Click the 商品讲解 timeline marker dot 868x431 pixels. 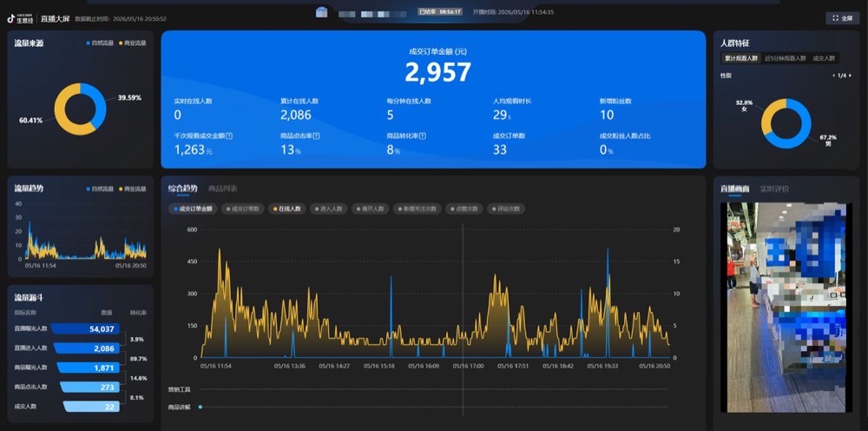click(x=200, y=407)
